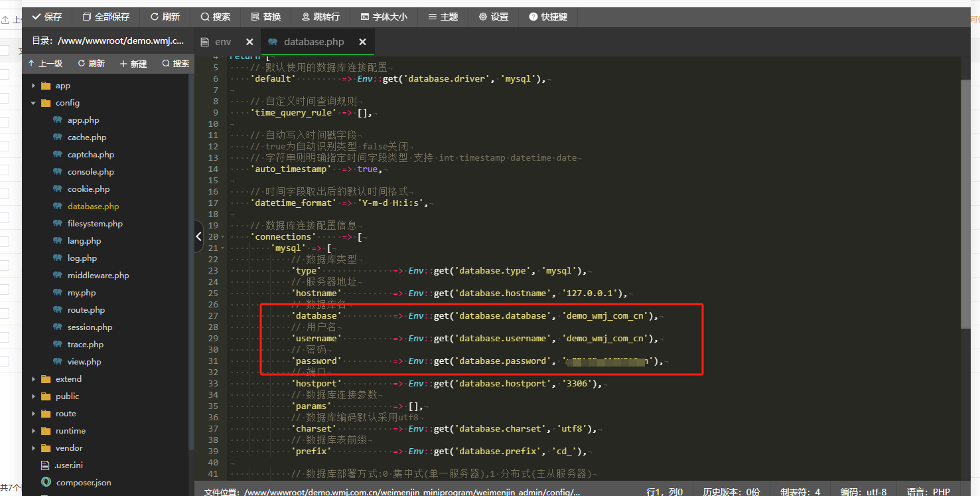The height and width of the screenshot is (496, 980).
Task: Open captcha.php file
Action: click(x=91, y=155)
